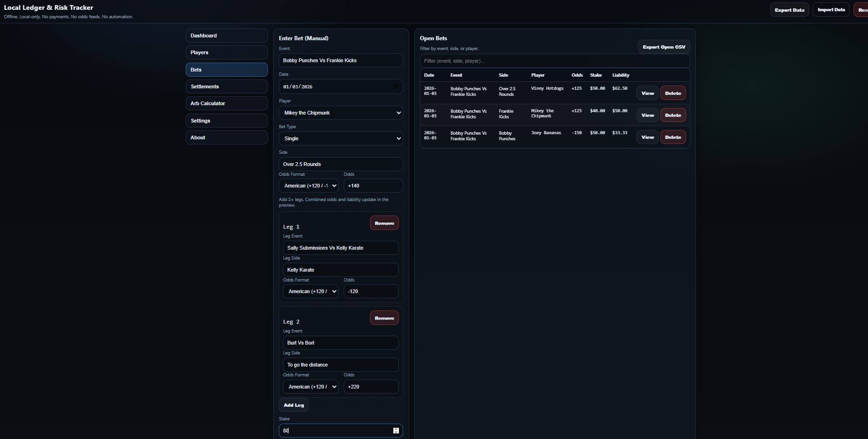This screenshot has height=439, width=868.
Task: Open Settings from the sidebar
Action: 226,121
